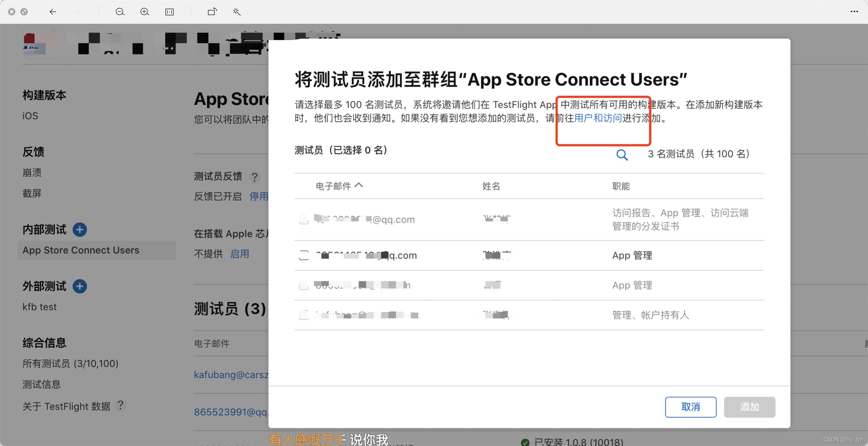The image size is (868, 446).
Task: Sort by the 电子邮件 column header arrow
Action: pos(359,185)
